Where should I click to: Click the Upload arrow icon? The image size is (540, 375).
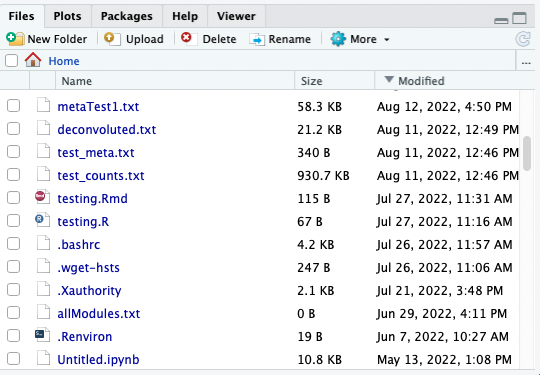pos(112,39)
